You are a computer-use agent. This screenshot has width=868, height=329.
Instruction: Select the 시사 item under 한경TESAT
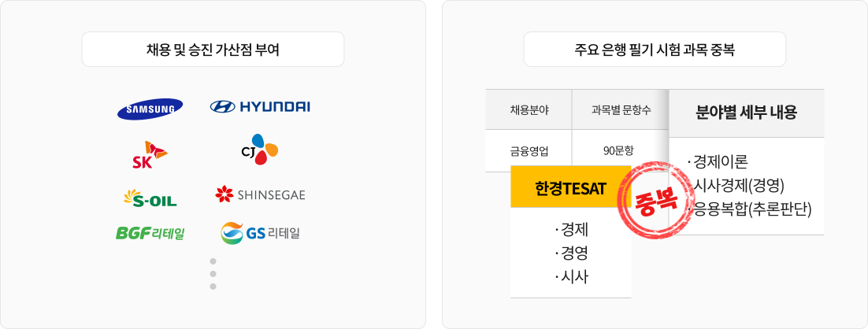point(572,275)
